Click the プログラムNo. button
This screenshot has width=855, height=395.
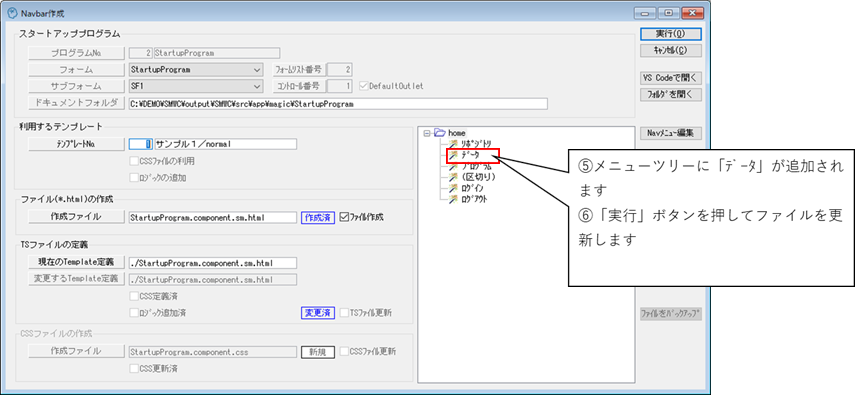tap(77, 53)
